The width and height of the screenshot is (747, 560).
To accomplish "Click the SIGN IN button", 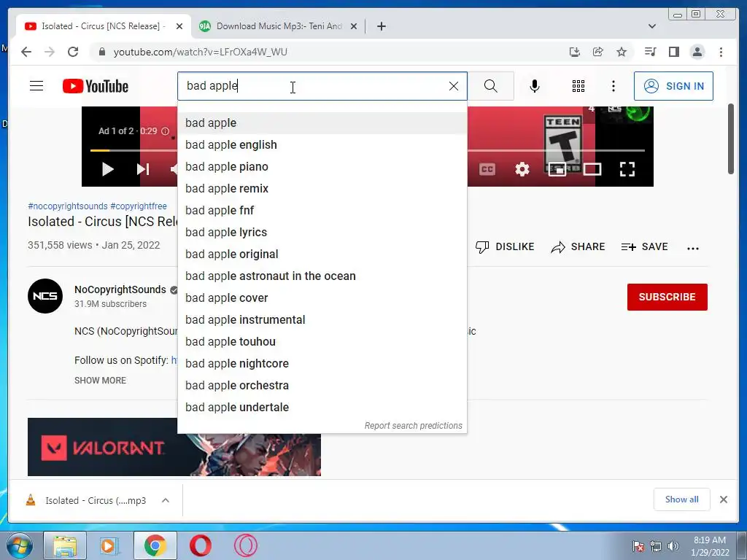I will point(673,86).
